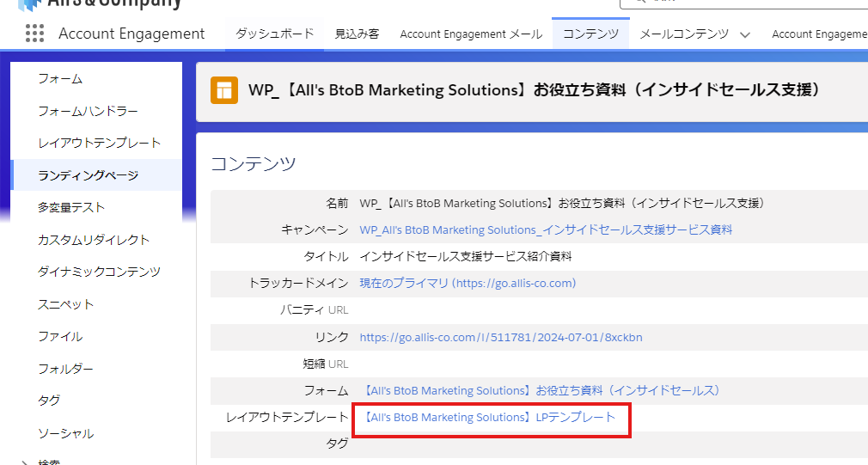Screen dimensions: 868x465
Task: Open フォームハンドラー in the sidebar
Action: (x=88, y=111)
